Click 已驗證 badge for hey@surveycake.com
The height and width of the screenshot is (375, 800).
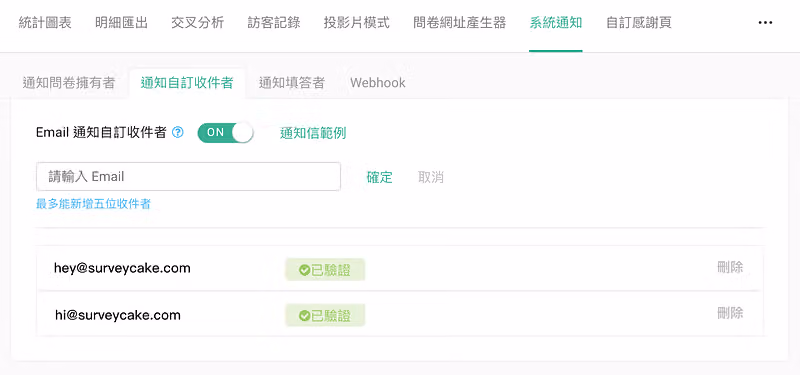click(325, 270)
